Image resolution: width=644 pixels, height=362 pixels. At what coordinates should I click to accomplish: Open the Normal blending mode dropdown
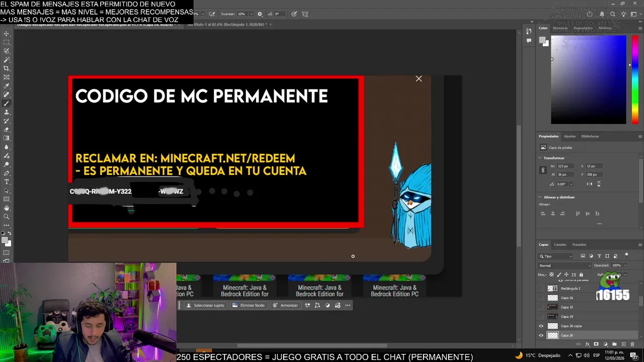point(565,265)
